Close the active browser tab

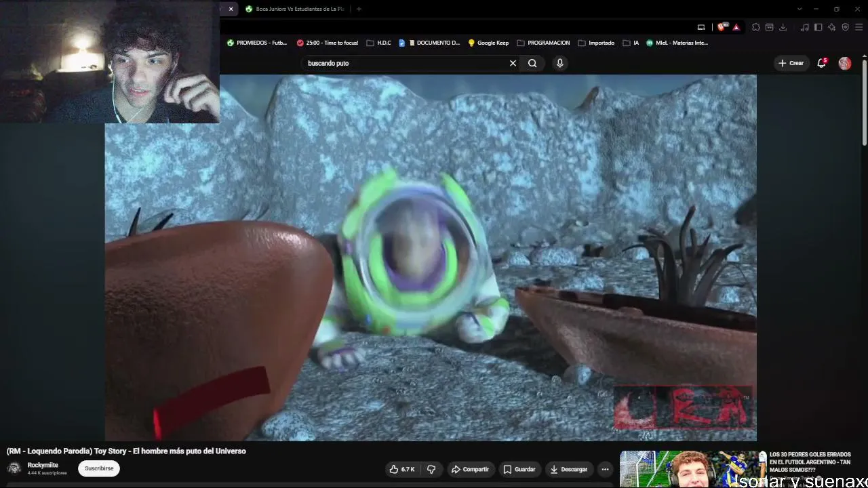point(231,9)
